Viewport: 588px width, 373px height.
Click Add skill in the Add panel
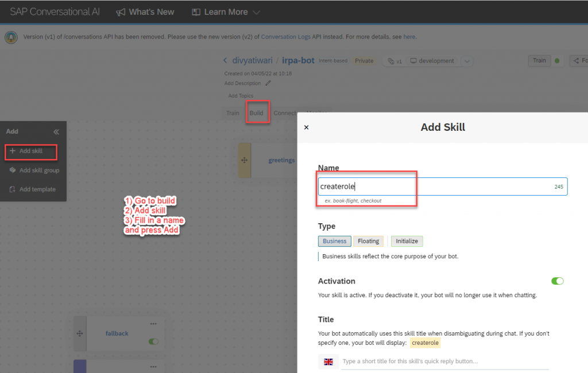point(31,151)
